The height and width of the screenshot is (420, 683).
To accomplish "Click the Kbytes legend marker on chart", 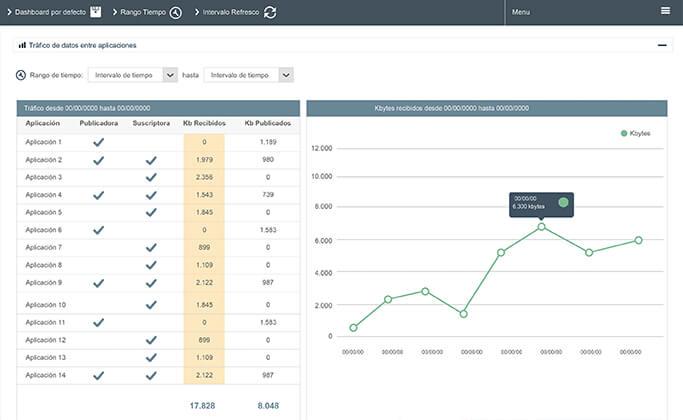I will [623, 133].
